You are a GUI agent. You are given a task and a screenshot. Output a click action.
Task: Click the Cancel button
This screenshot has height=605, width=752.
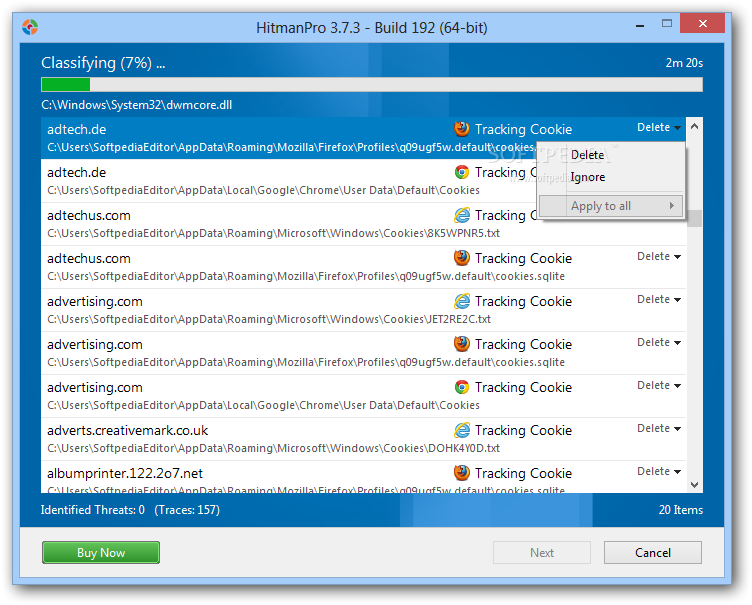tap(652, 553)
